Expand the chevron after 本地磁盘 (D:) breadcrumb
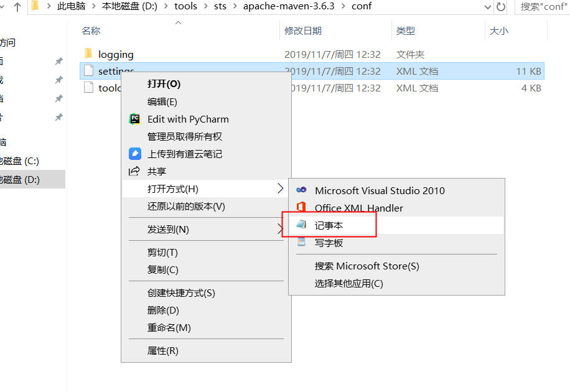570x392 pixels. [166, 6]
